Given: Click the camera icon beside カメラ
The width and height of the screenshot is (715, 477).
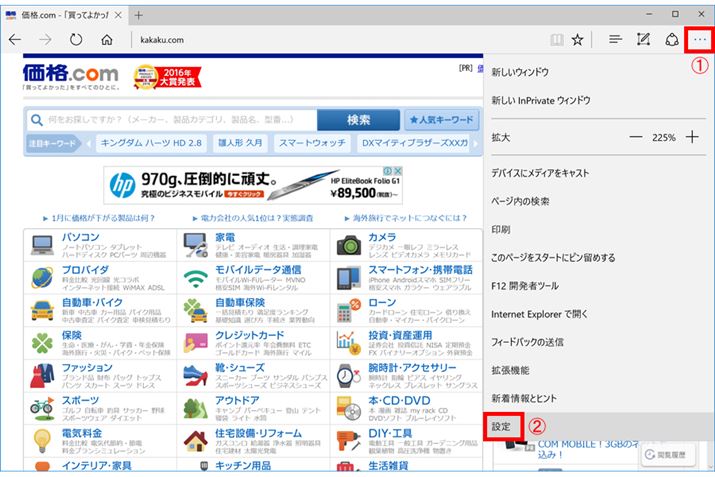Looking at the screenshot, I should click(349, 245).
